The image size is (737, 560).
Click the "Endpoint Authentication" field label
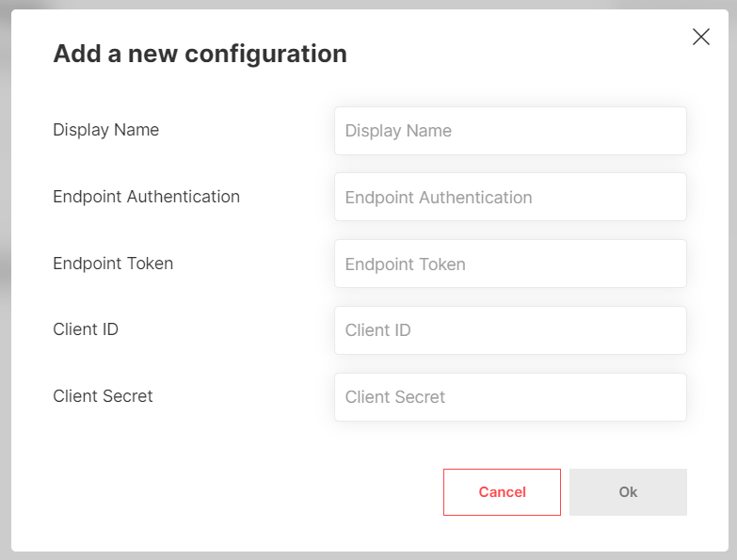click(146, 197)
